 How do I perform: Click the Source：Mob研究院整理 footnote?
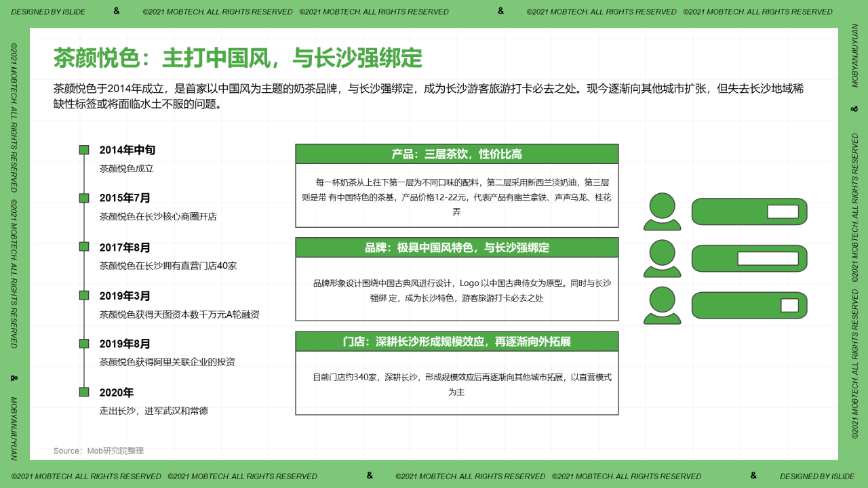[99, 451]
